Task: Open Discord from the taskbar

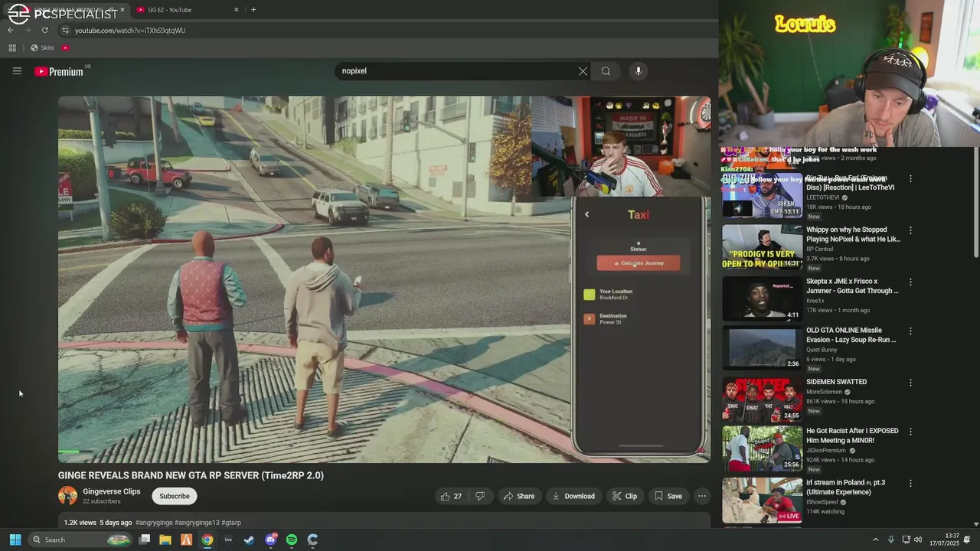Action: (x=270, y=540)
